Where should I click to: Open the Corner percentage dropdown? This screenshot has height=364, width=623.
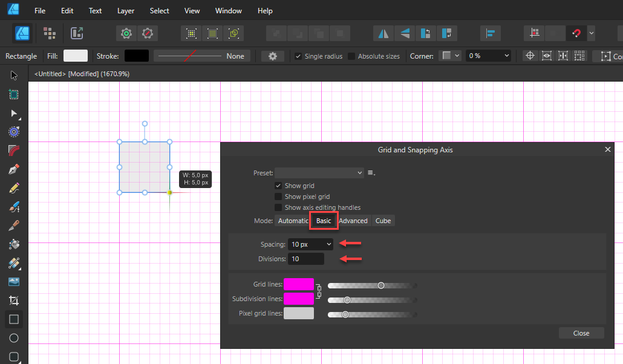[488, 56]
